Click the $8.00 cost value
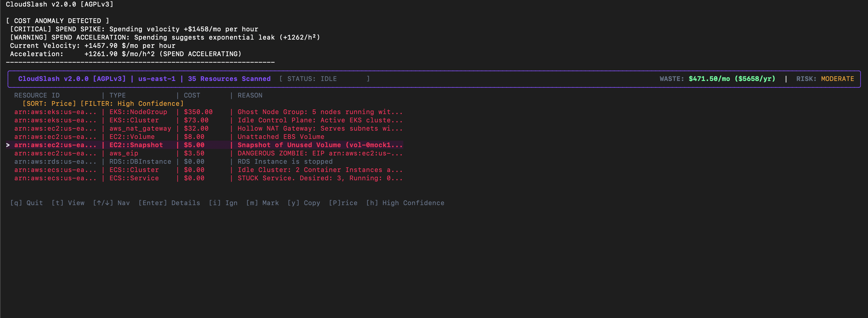The image size is (868, 318). (194, 137)
